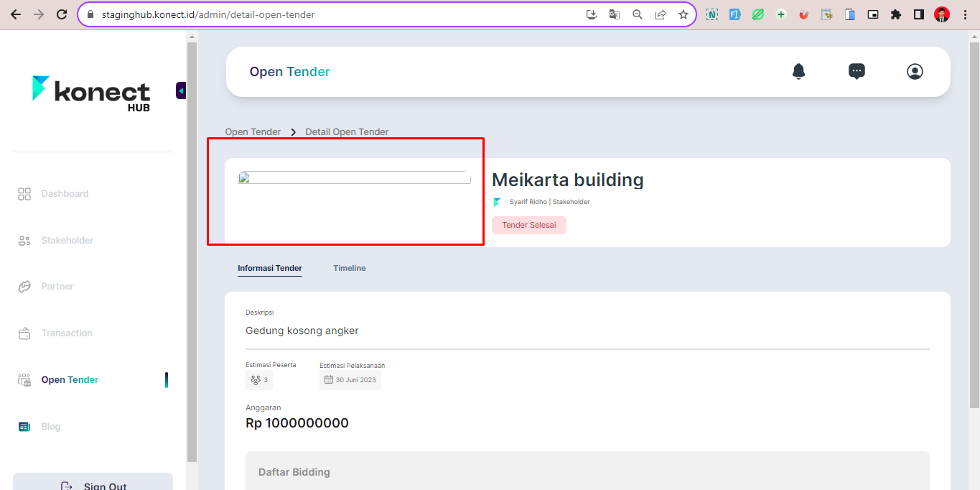The width and height of the screenshot is (980, 490).
Task: Open the green plus extension
Action: [x=781, y=14]
